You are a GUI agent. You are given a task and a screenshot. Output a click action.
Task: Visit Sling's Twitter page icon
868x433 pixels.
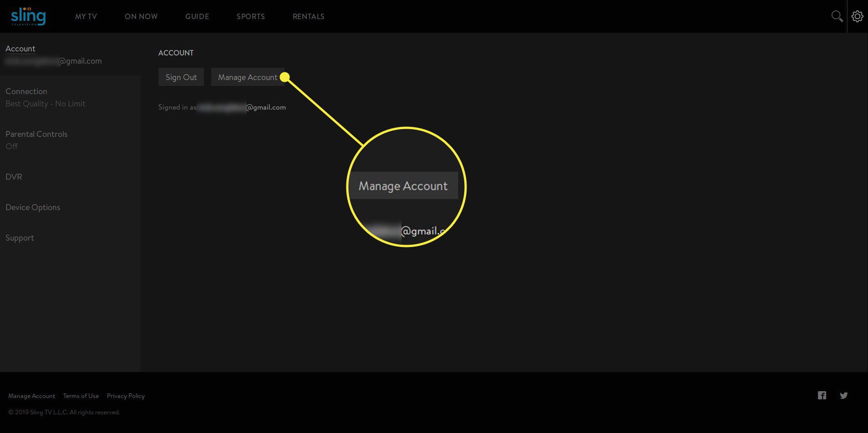pos(844,395)
